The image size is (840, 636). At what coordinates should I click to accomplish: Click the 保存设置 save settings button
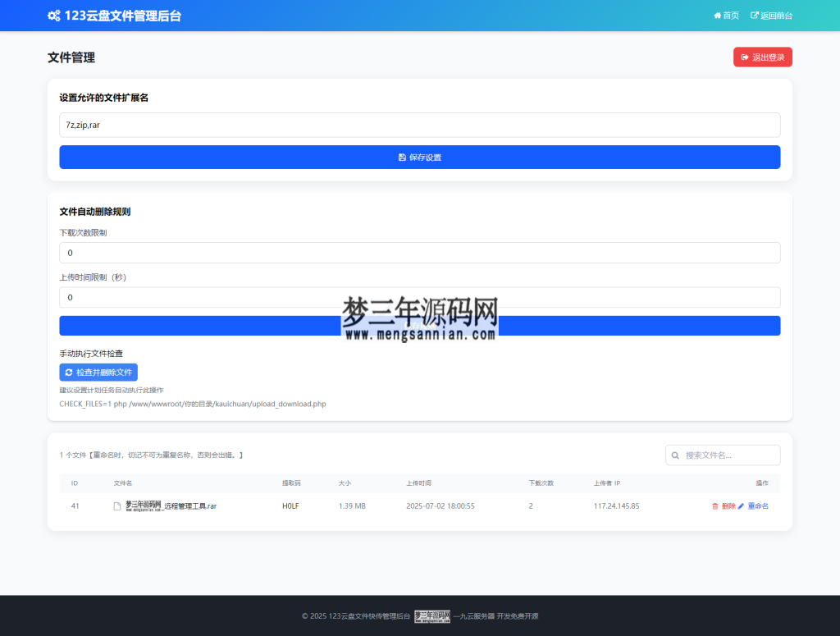(420, 157)
